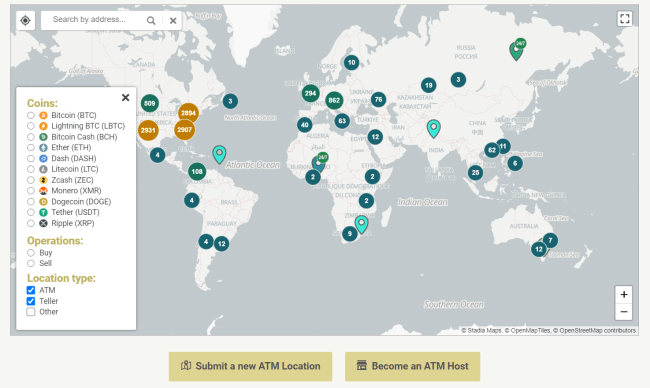This screenshot has height=388, width=650.
Task: Uncheck the ATM location type
Action: 31,290
